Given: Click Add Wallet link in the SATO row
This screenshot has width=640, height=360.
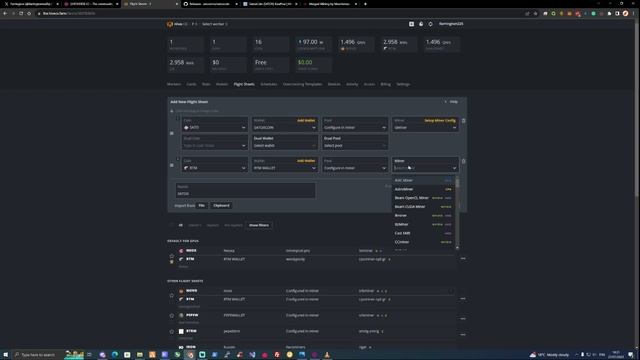Looking at the screenshot, I should pyautogui.click(x=306, y=120).
